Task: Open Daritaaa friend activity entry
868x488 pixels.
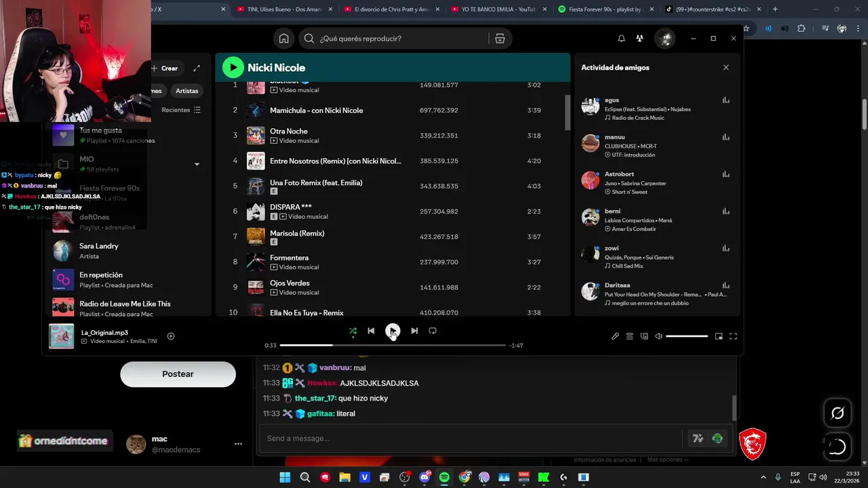Action: [656, 293]
